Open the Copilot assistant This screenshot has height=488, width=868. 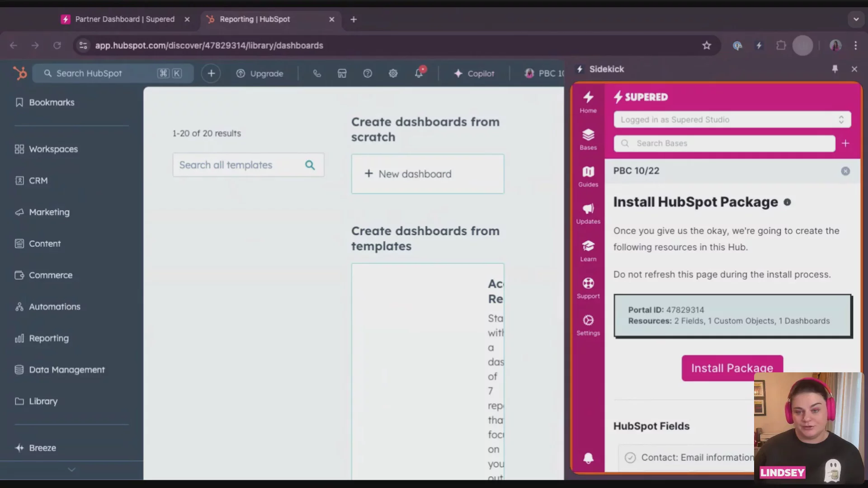coord(474,73)
